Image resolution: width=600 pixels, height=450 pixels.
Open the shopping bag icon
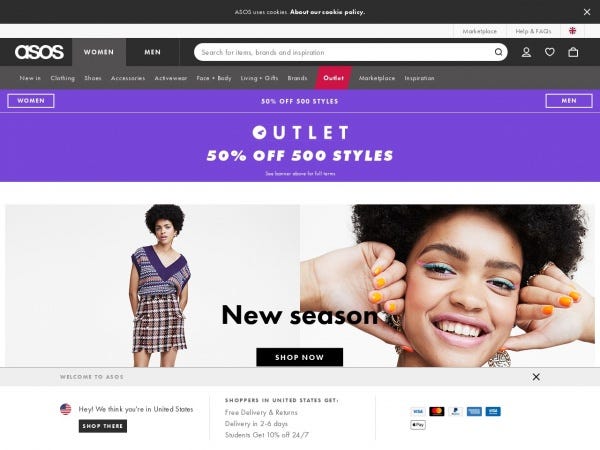pyautogui.click(x=573, y=52)
